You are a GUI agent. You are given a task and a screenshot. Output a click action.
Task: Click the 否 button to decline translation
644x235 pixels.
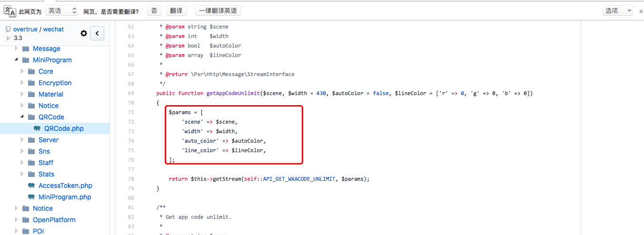click(x=154, y=10)
